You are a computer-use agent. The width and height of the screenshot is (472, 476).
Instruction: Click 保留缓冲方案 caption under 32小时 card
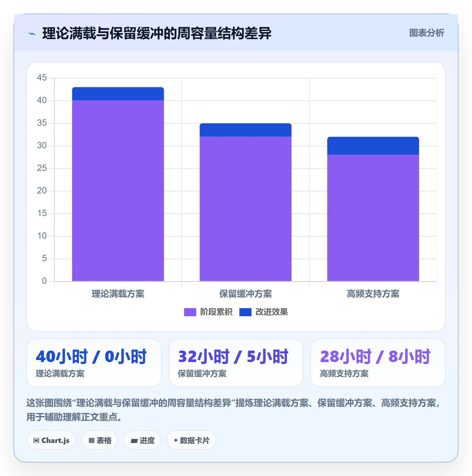click(x=202, y=374)
